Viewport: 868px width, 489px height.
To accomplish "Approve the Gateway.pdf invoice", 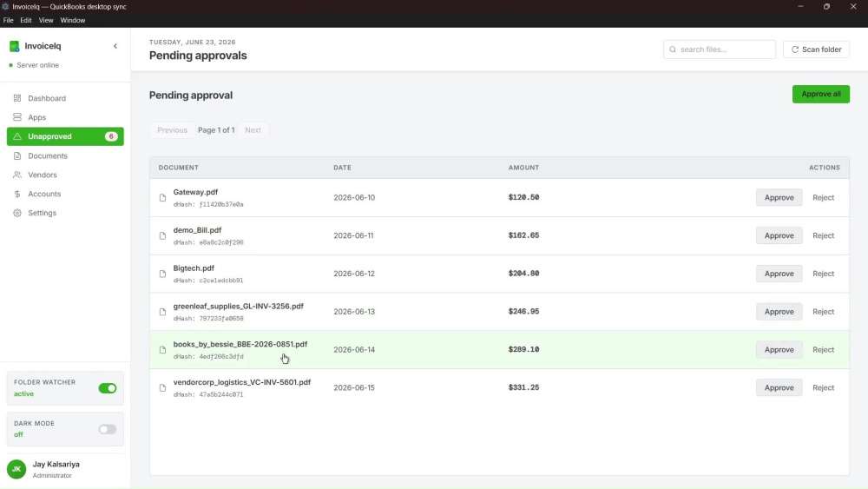I will 779,198.
